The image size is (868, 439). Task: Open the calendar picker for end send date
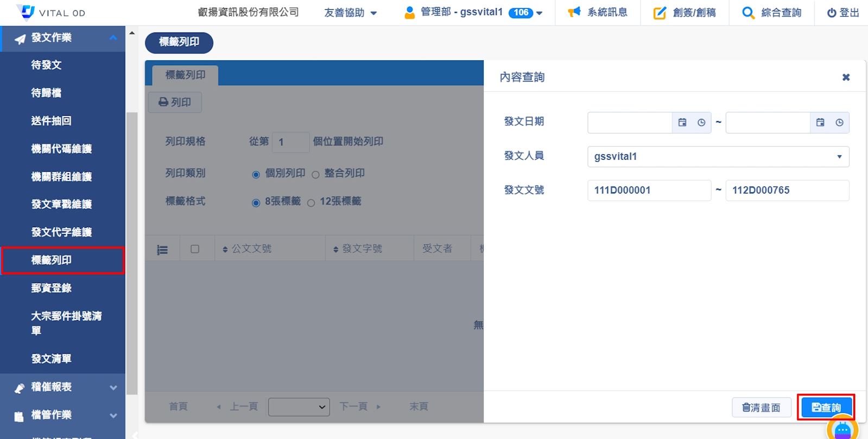pyautogui.click(x=820, y=123)
